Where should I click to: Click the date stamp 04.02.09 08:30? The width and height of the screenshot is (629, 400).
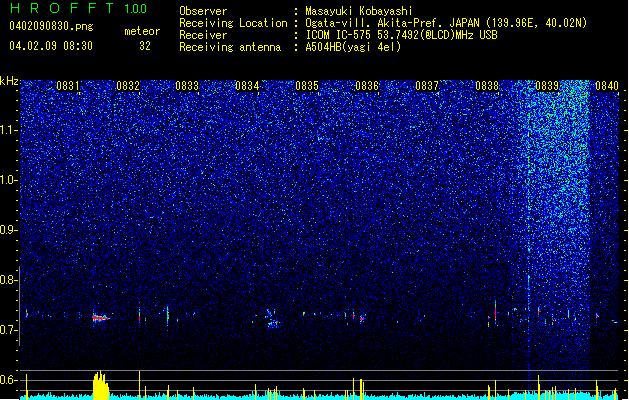coord(51,46)
